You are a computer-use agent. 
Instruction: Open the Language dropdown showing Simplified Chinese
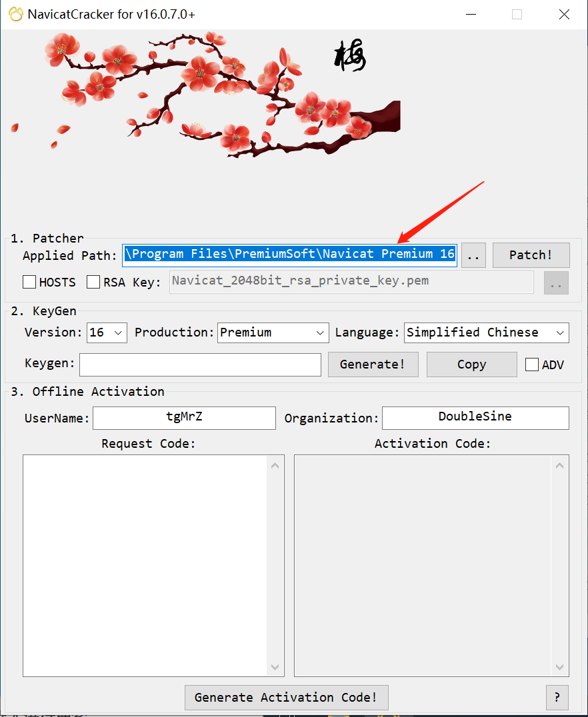click(486, 333)
